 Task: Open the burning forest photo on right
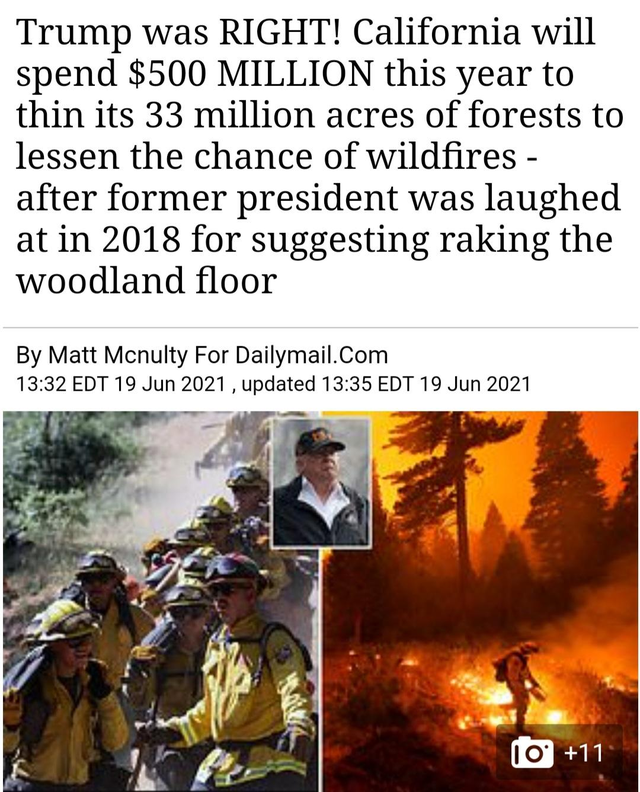pyautogui.click(x=480, y=601)
